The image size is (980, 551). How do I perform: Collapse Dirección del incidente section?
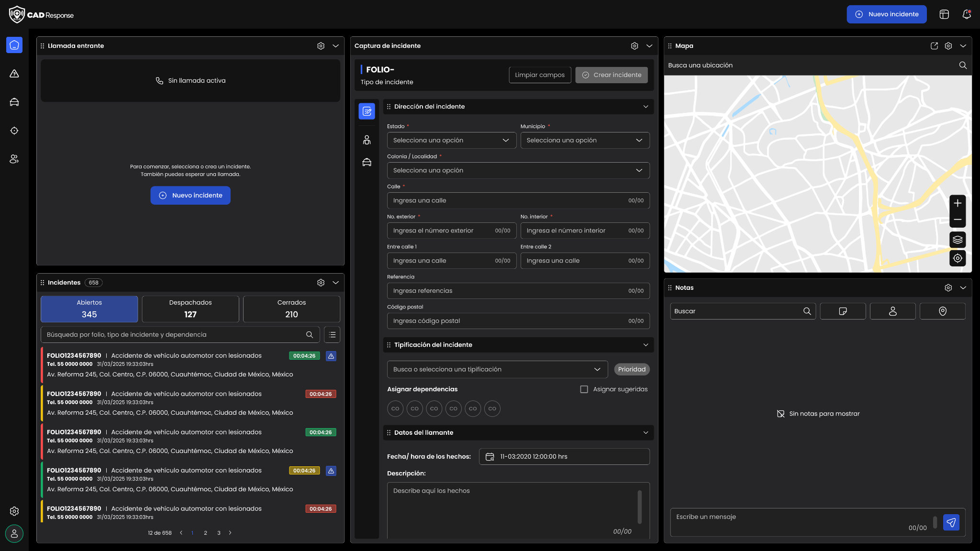click(646, 107)
